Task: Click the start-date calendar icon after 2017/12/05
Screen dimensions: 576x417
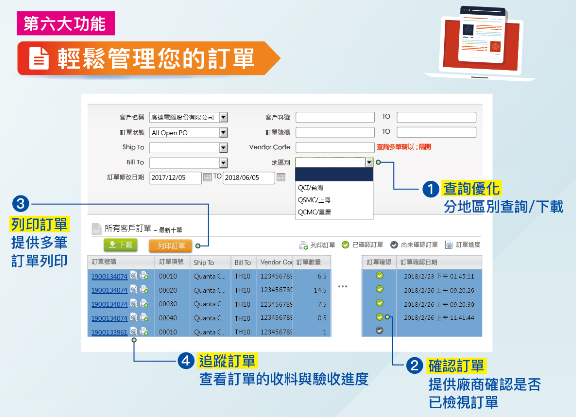Action: coord(207,177)
